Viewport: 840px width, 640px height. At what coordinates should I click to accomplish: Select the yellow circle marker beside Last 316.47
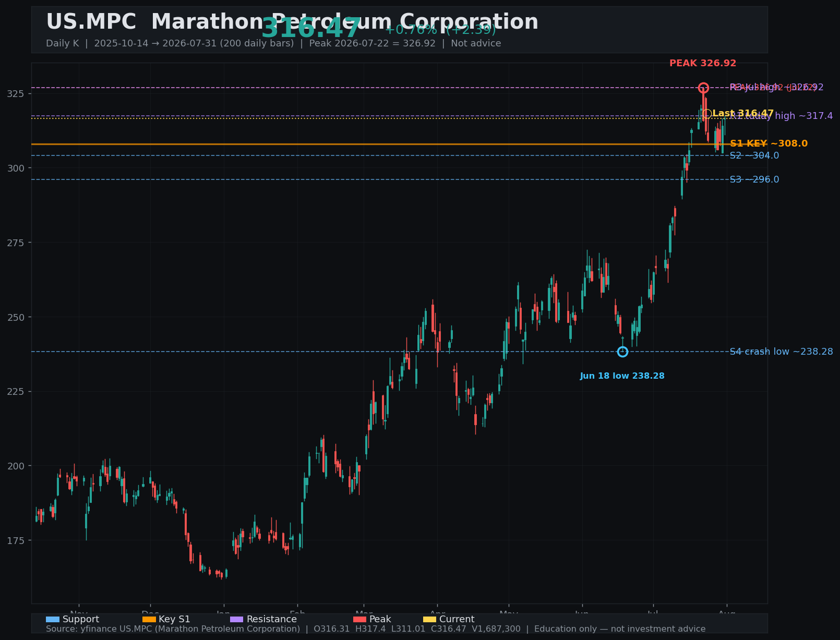(x=707, y=113)
